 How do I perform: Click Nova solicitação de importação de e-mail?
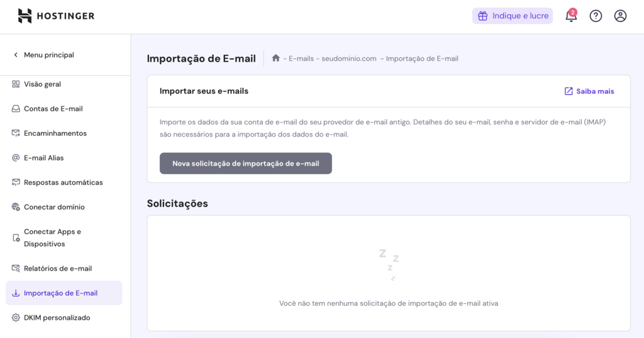(246, 163)
